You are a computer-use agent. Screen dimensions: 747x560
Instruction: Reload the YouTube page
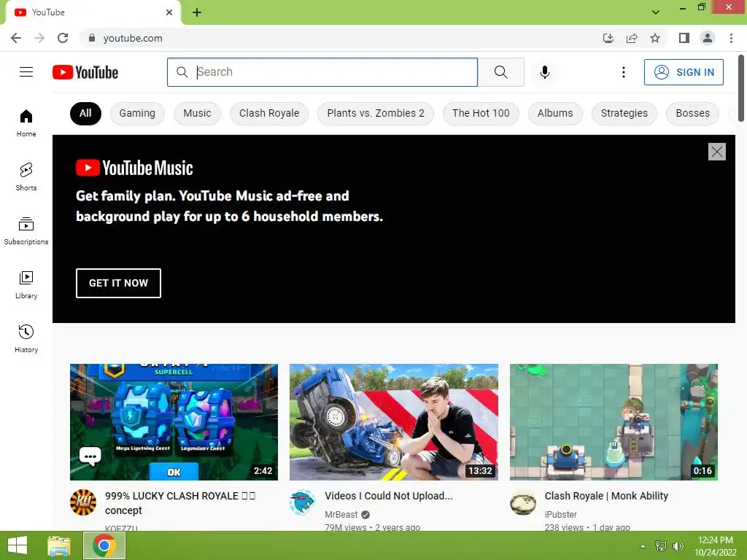point(63,38)
